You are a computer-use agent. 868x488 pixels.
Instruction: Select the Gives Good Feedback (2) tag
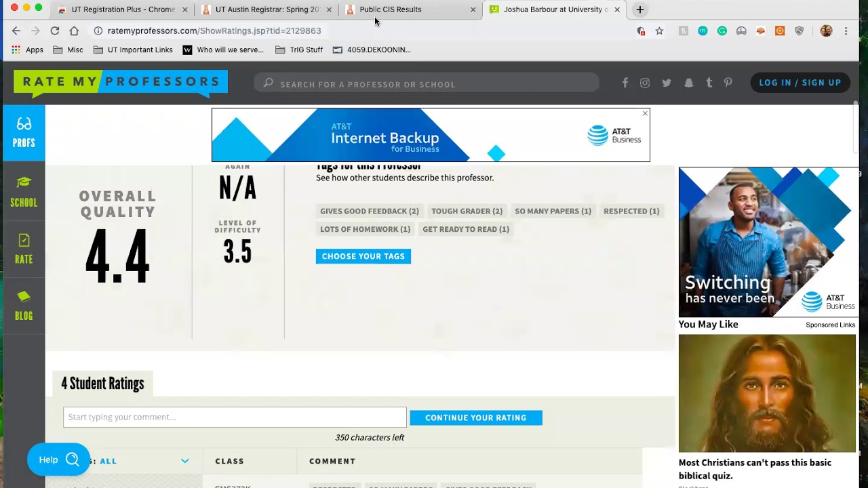370,211
